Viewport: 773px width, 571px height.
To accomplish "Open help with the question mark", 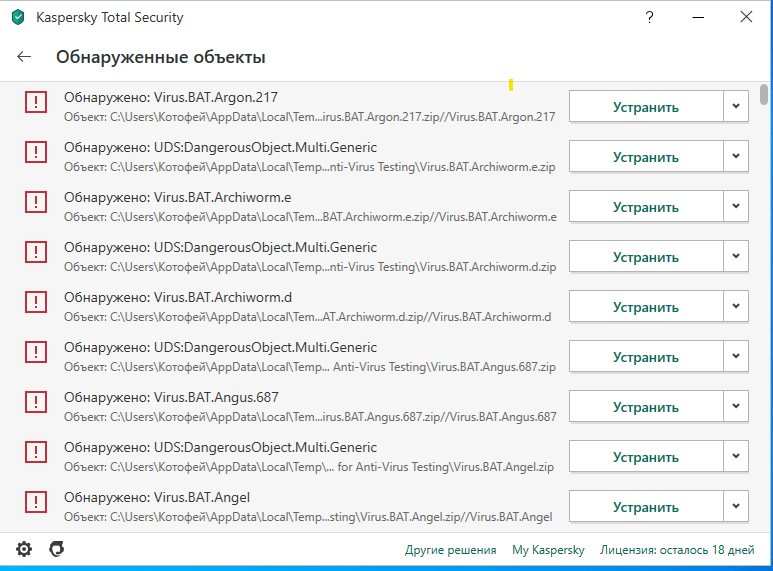I will pyautogui.click(x=649, y=17).
